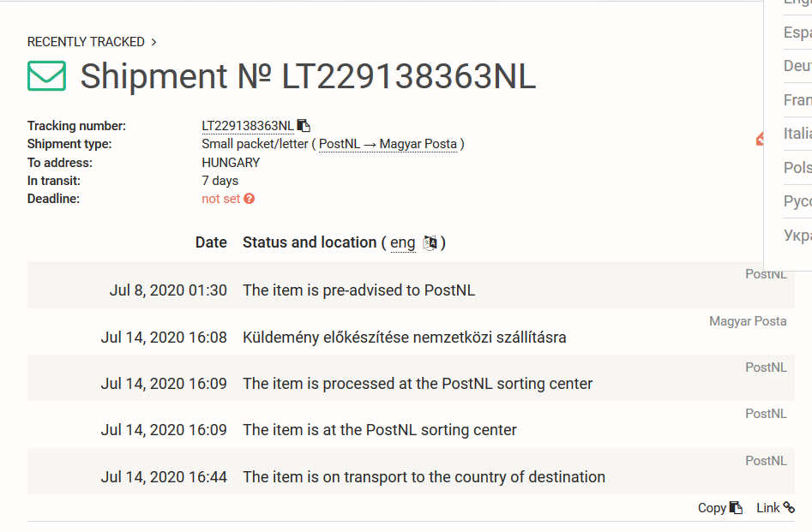Select the pre-advised to PostNL status row
812x532 pixels.
[411, 285]
